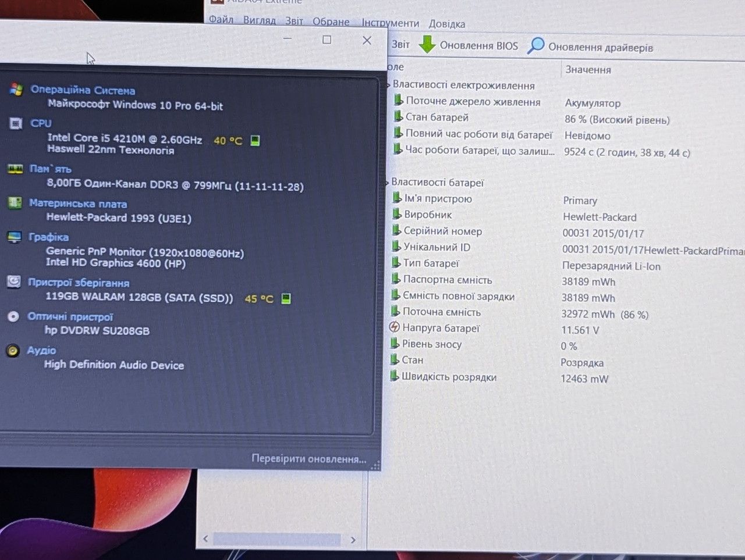Open the Довідка menu in AIDA64
This screenshot has width=745, height=560.
[447, 24]
